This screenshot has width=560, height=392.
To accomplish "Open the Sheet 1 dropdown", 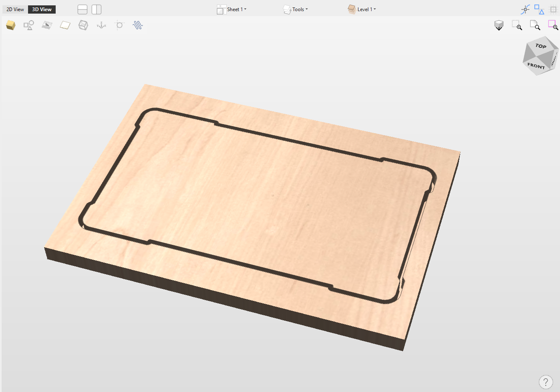I will point(232,9).
